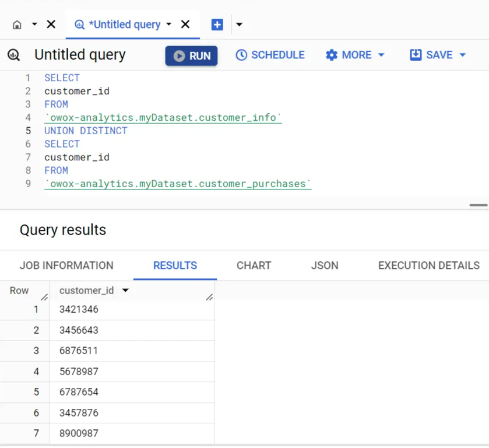
Task: Click the Query results heading
Action: [x=63, y=230]
